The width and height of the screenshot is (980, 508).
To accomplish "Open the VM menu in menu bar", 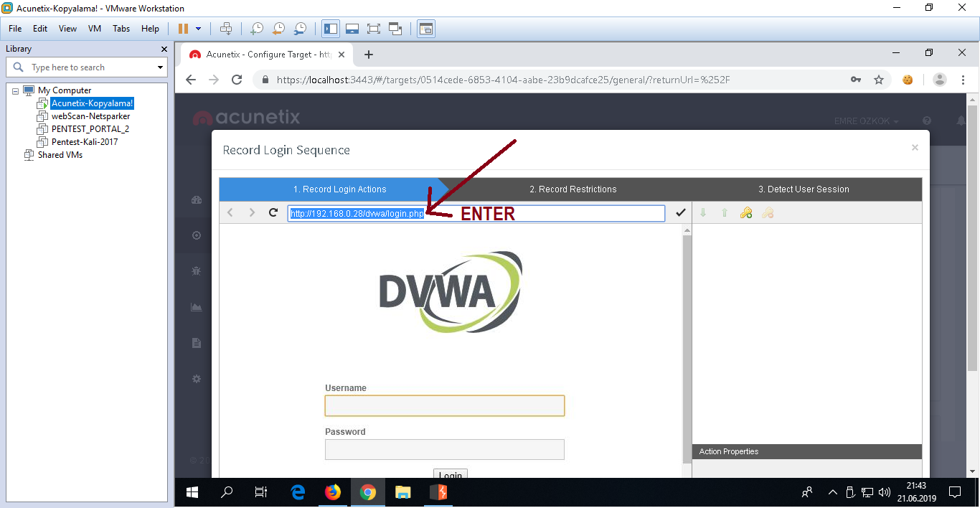I will [94, 29].
